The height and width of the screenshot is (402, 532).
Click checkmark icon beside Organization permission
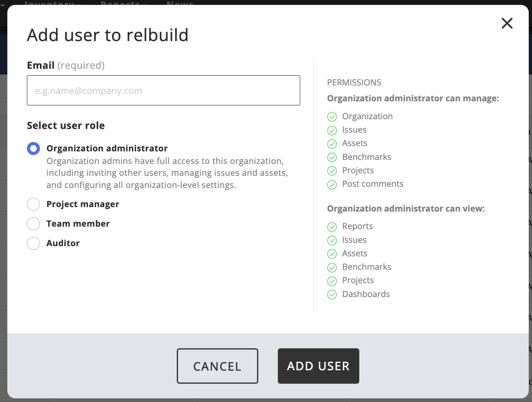click(332, 117)
